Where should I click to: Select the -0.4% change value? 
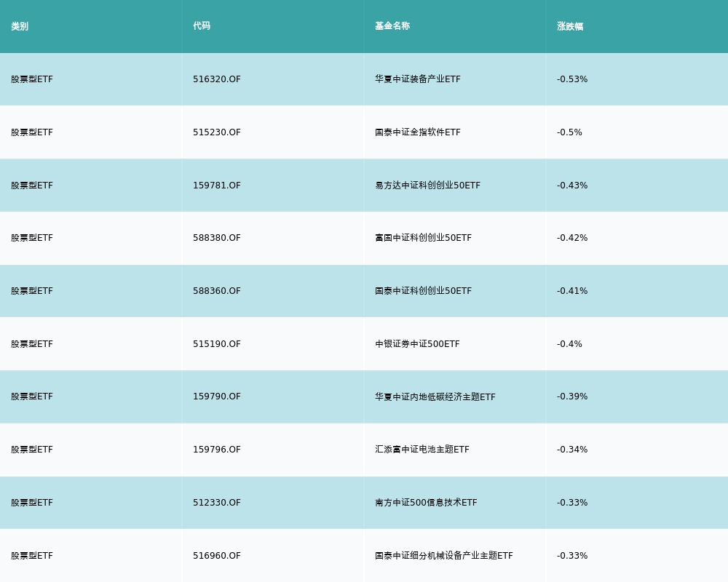click(x=570, y=344)
